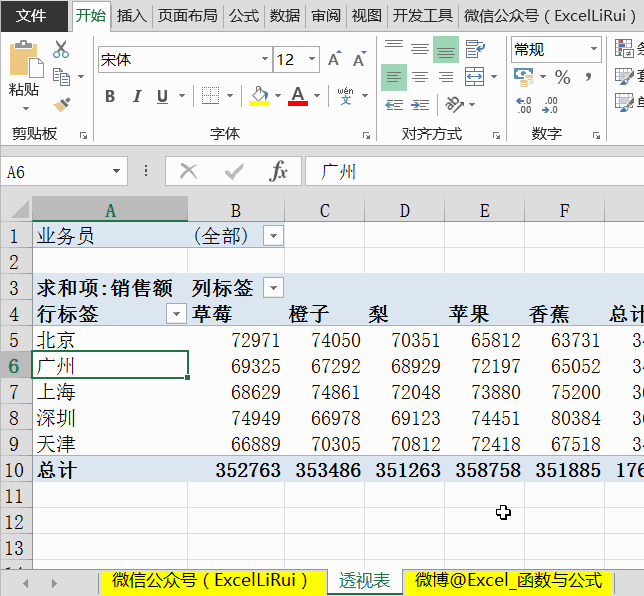Open 微博@Excel_函数与公式 sheet tab

click(508, 581)
